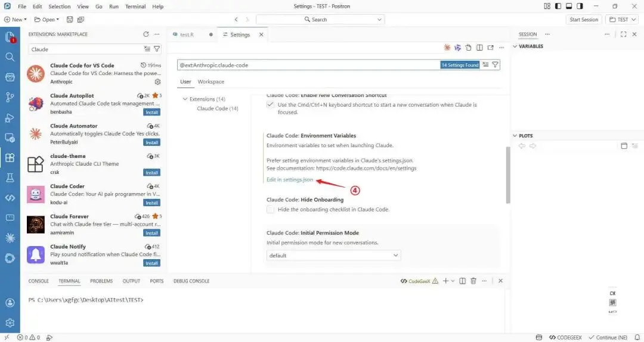
Task: Expand the top Search bar dropdown arrow
Action: [x=379, y=19]
